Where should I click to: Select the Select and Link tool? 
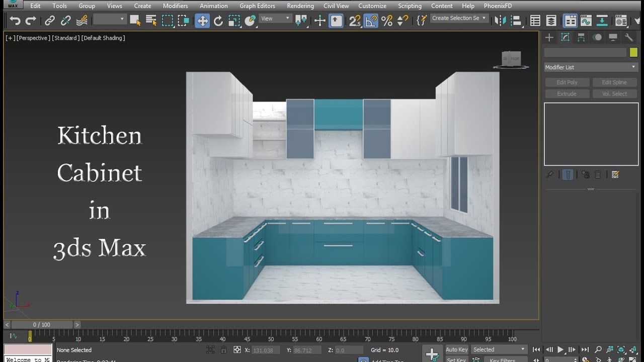[x=50, y=21]
